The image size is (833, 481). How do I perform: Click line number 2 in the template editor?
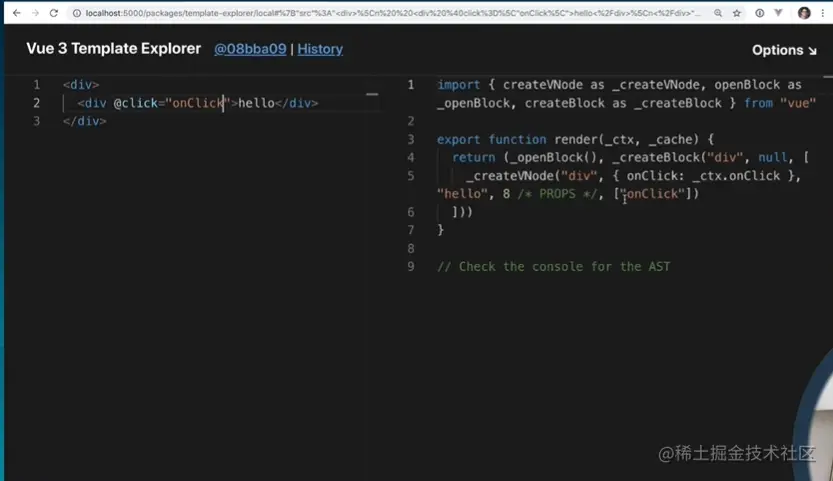[36, 103]
